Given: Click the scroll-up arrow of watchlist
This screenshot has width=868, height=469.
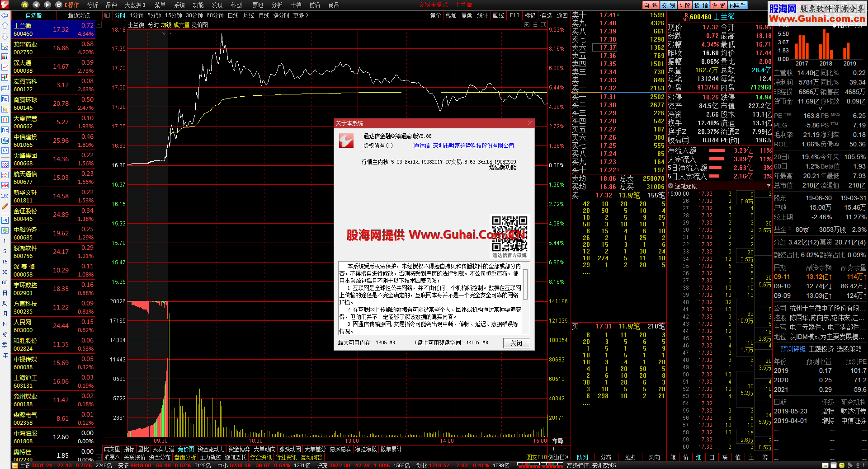Looking at the screenshot, I should click(x=99, y=24).
